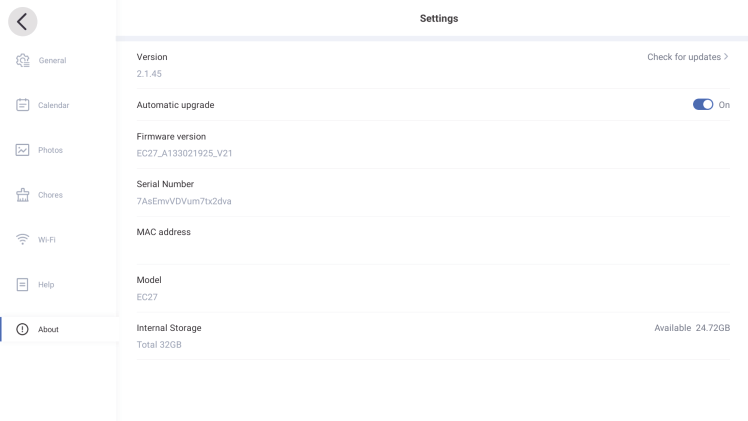Open Wi-Fi settings icon
748x421 pixels.
point(23,240)
